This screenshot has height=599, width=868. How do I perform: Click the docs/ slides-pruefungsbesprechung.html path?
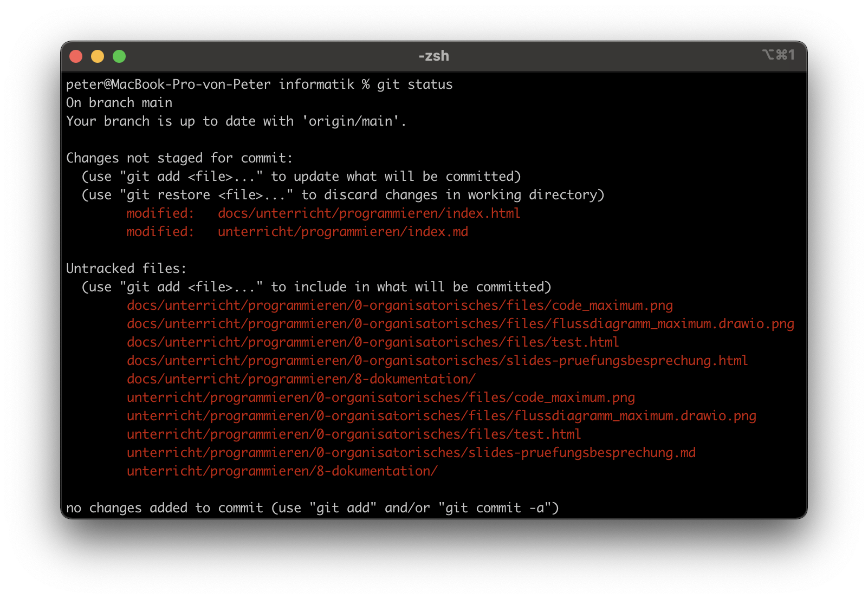tap(437, 361)
